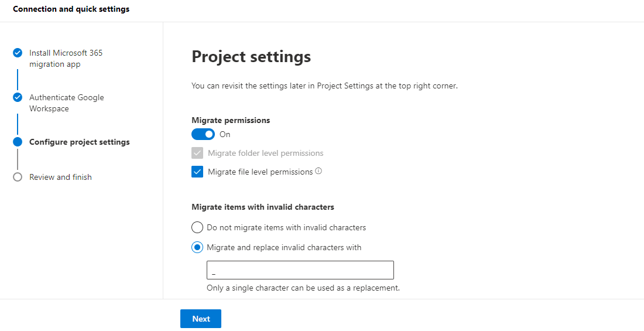Uncheck the Migrate file level permissions checkbox
This screenshot has height=331, width=644.
tap(197, 172)
